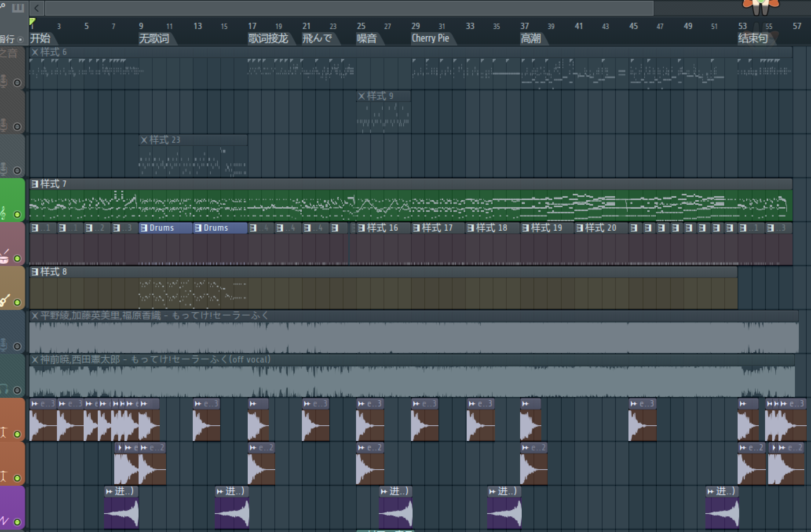
Task: Open the 样式 18 clip menu
Action: (471, 228)
